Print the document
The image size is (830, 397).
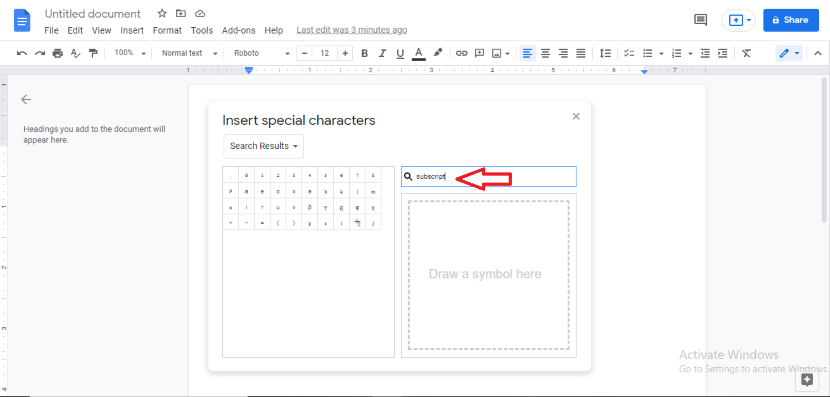58,53
